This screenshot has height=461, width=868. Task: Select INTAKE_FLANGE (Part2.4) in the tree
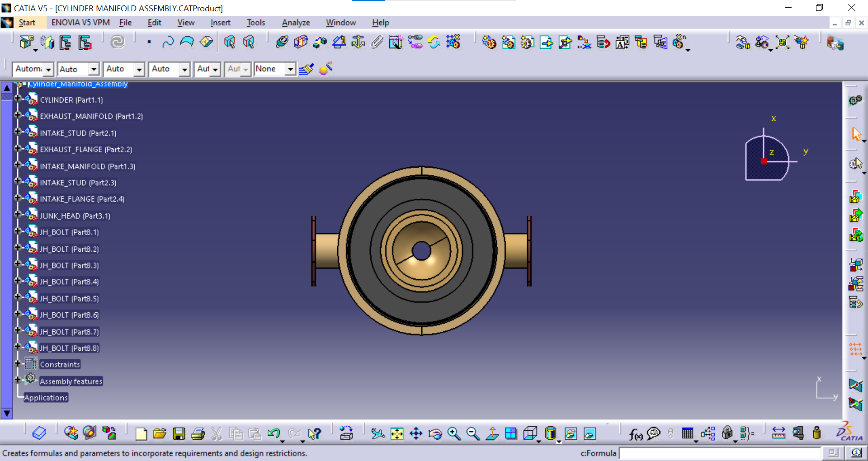point(82,199)
